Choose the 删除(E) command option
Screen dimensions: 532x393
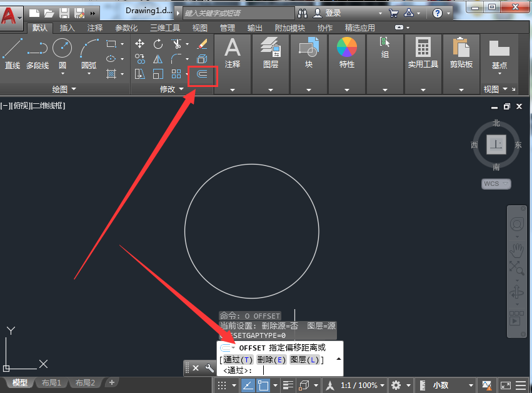pyautogui.click(x=271, y=360)
